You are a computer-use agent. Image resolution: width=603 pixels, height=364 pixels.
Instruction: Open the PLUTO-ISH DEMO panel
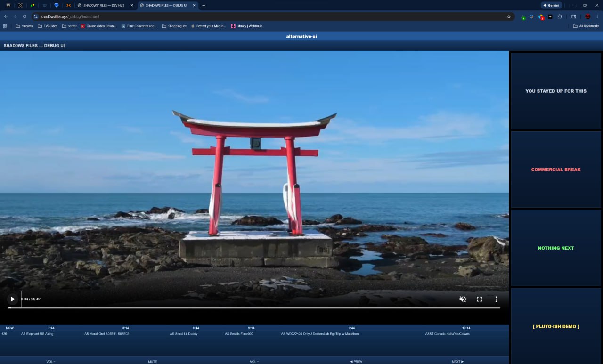556,326
